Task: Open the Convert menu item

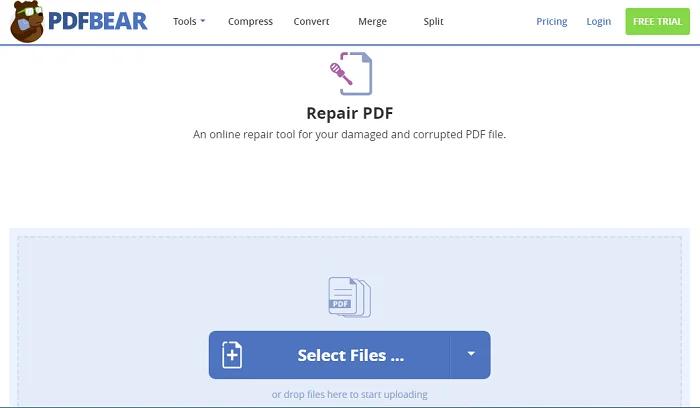Action: point(311,21)
